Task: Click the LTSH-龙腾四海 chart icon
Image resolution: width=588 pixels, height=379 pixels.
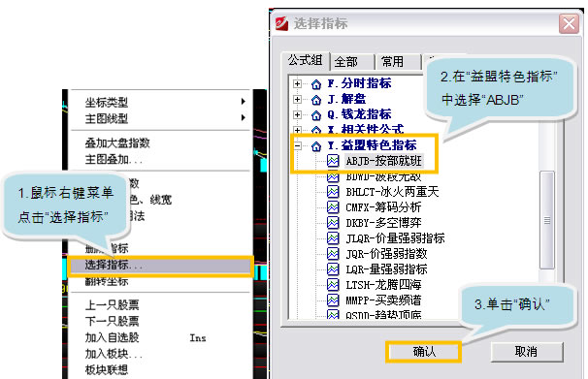Action: 333,285
